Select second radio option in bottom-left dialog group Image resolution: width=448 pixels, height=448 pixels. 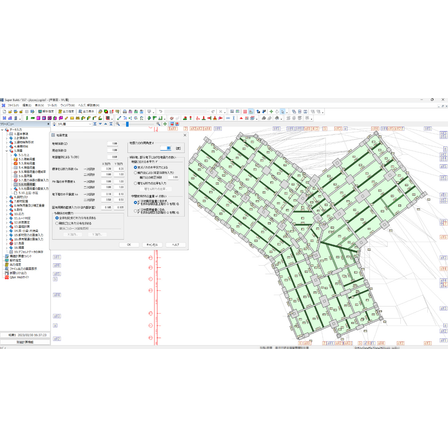(x=57, y=223)
